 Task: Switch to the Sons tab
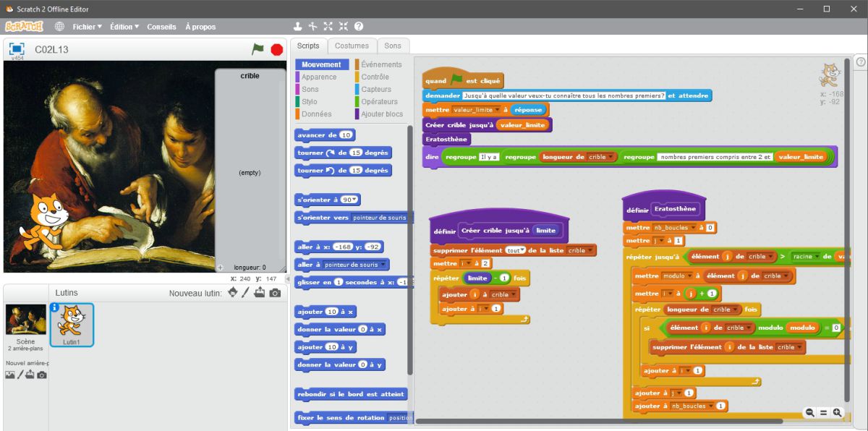click(393, 46)
